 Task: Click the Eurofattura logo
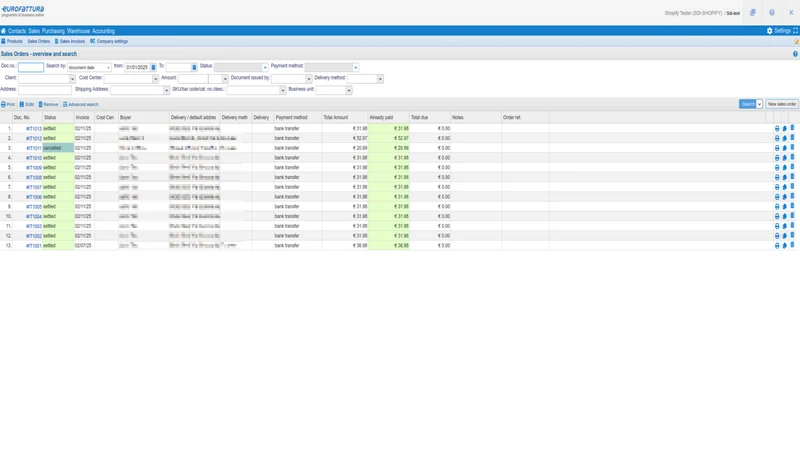point(22,11)
